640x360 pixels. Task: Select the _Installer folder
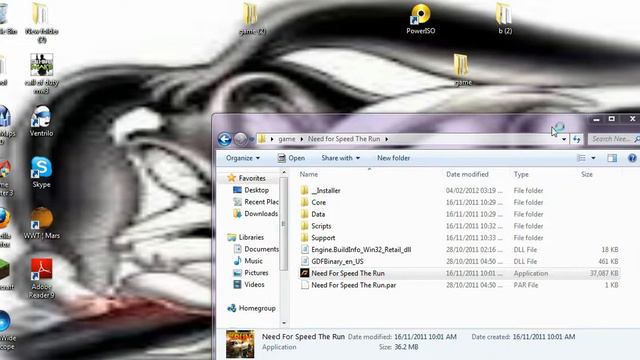tap(325, 191)
